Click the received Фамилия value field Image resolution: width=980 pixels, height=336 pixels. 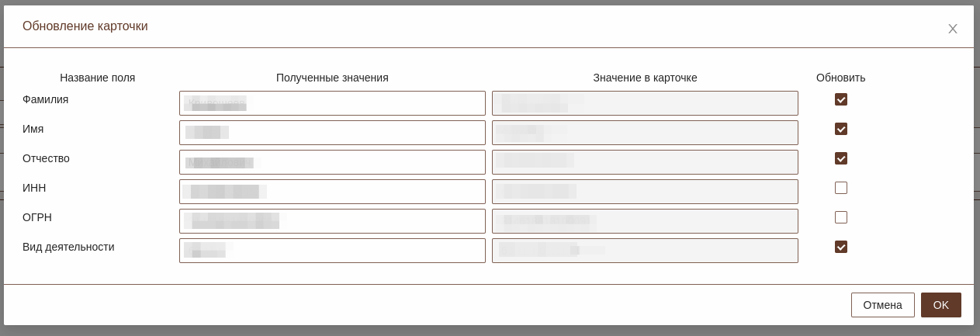point(332,103)
